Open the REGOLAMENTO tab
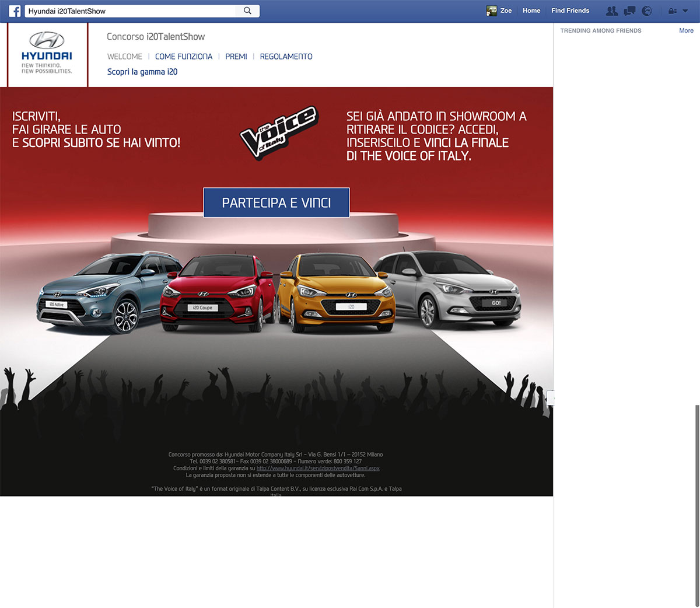This screenshot has width=700, height=608. (286, 57)
